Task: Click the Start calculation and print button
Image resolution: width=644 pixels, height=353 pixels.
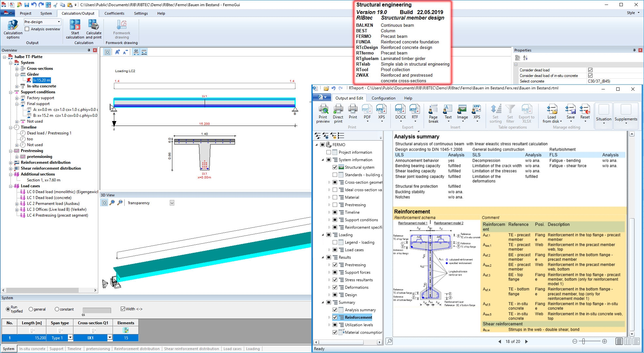Action: point(94,30)
